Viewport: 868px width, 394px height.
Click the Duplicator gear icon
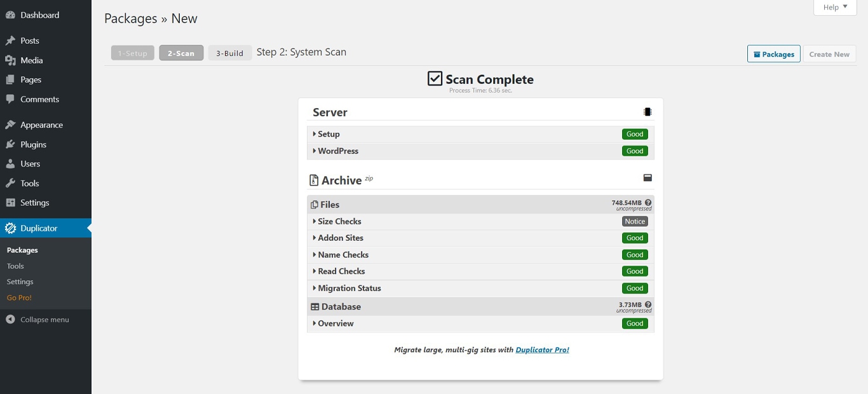point(10,228)
